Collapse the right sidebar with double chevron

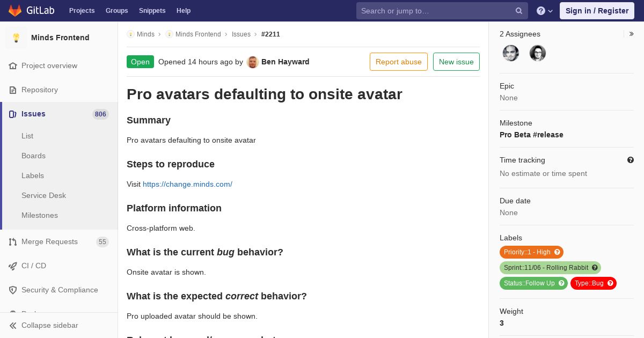point(631,34)
